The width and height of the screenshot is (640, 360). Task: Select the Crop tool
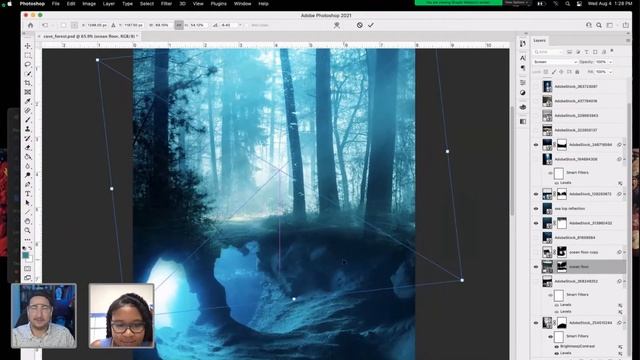click(x=28, y=83)
